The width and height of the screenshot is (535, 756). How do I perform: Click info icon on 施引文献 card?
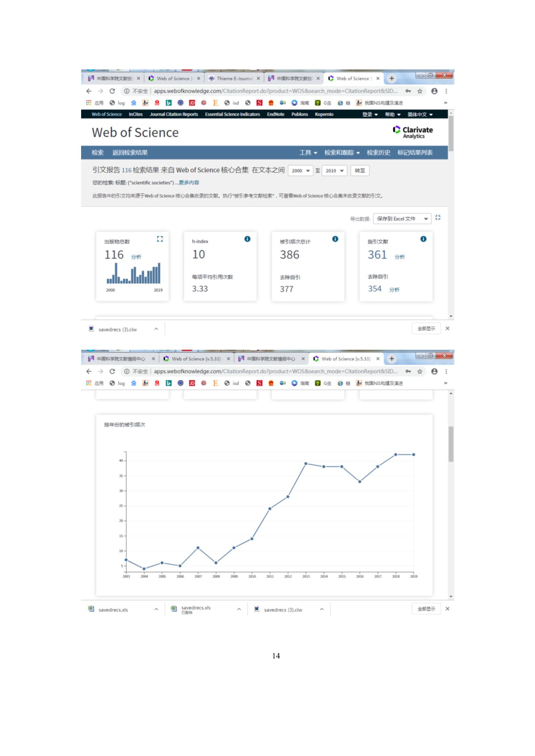click(423, 239)
